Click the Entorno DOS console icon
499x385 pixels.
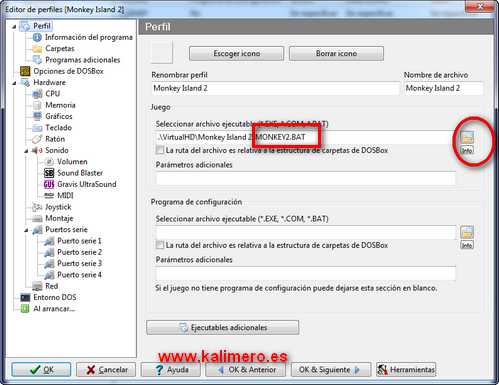25,297
